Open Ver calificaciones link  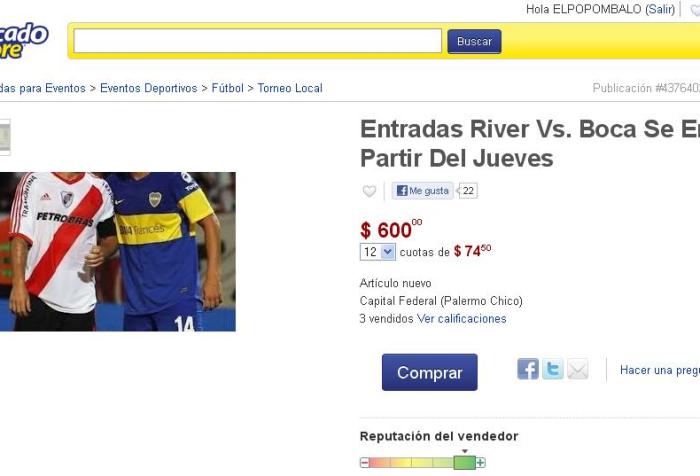click(462, 319)
